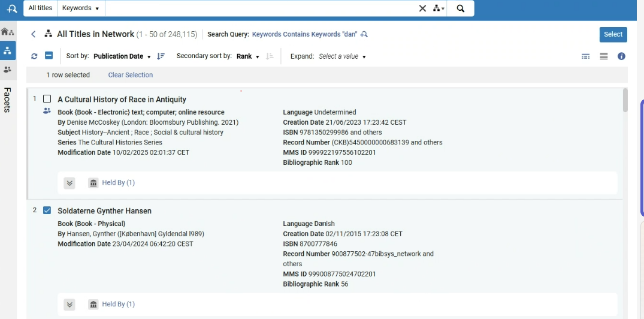Viewport: 644px width, 319px height.
Task: Clear the search box with X icon
Action: coord(422,8)
